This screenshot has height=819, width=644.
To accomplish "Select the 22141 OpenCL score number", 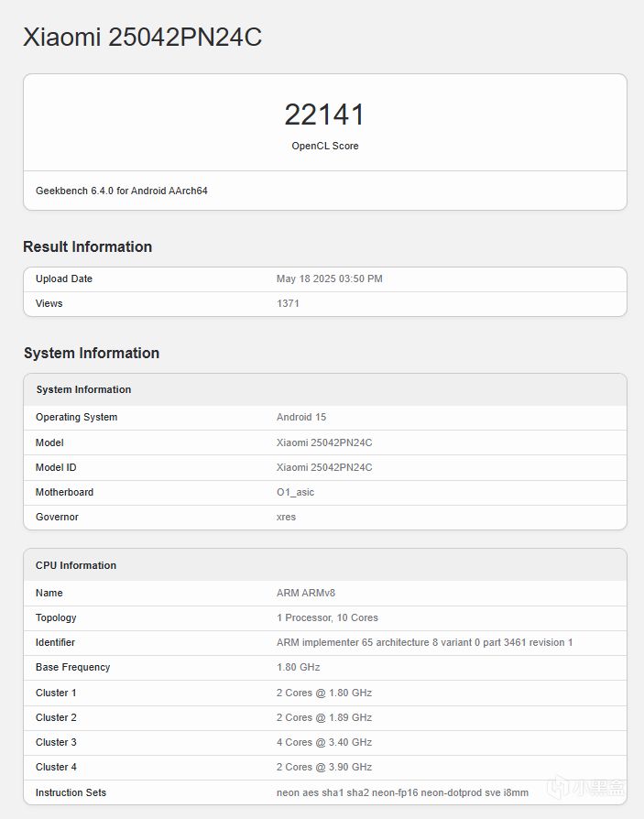I will click(x=324, y=115).
